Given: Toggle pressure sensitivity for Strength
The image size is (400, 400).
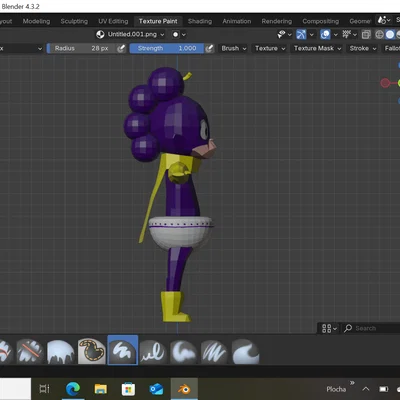Looking at the screenshot, I should click(209, 48).
